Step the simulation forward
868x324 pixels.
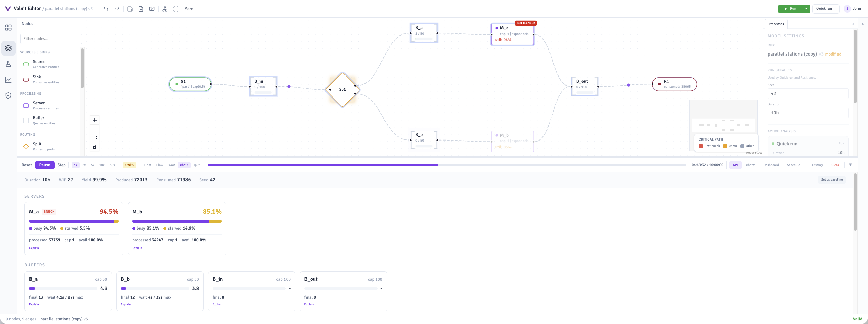coord(61,165)
